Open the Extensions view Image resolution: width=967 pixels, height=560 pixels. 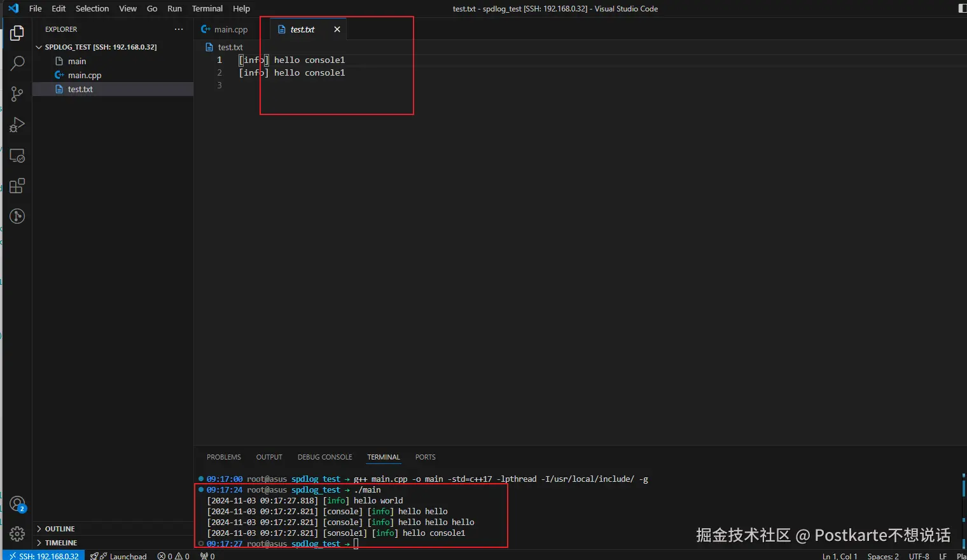pyautogui.click(x=17, y=186)
